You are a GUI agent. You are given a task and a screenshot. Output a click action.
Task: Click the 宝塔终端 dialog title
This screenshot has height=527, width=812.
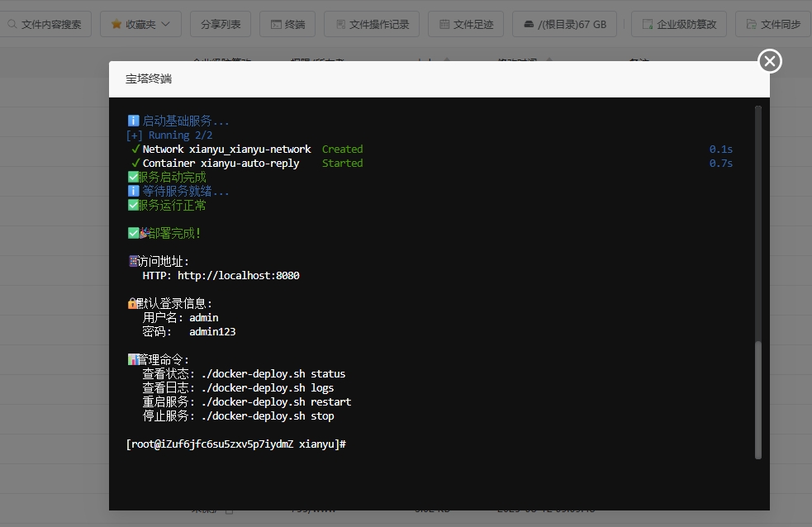click(x=149, y=78)
